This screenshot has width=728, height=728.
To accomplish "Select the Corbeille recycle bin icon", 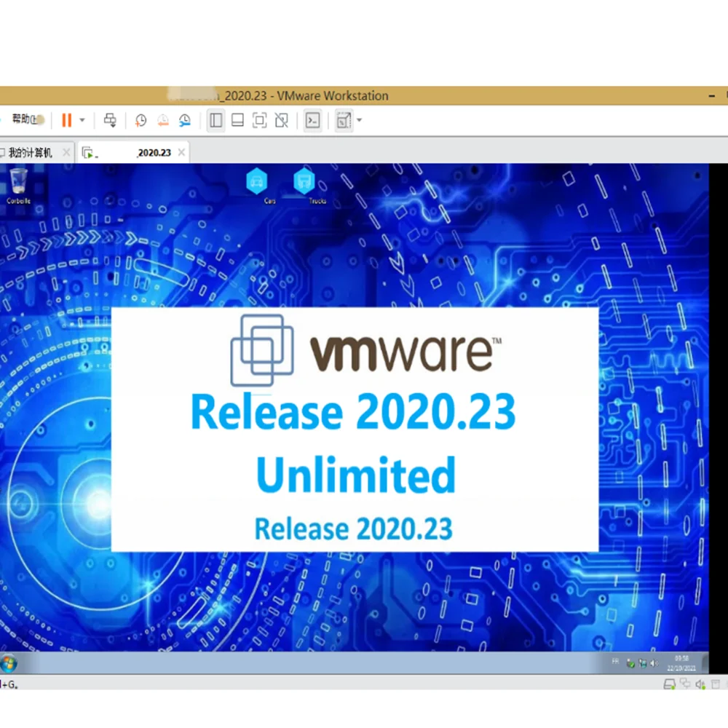I will [x=19, y=186].
